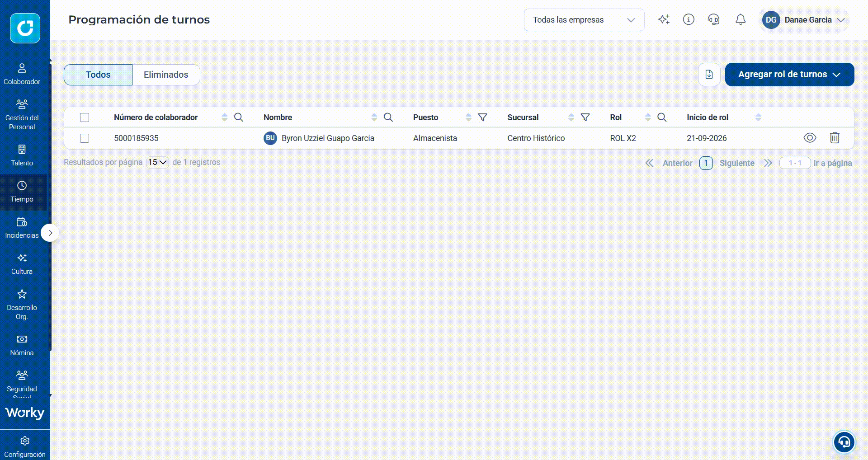Click the page number input field

point(795,163)
